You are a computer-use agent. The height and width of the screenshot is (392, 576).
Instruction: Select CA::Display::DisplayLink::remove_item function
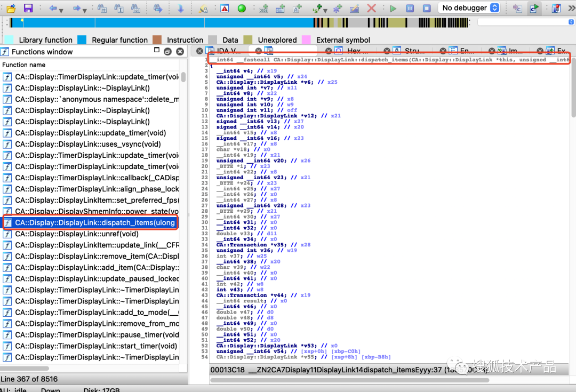[x=91, y=256]
